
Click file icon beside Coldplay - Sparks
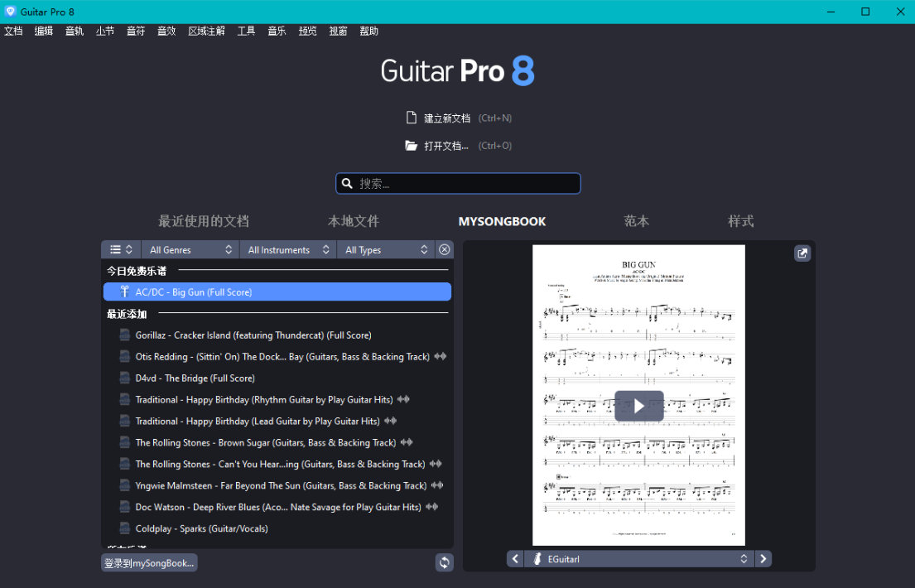124,528
